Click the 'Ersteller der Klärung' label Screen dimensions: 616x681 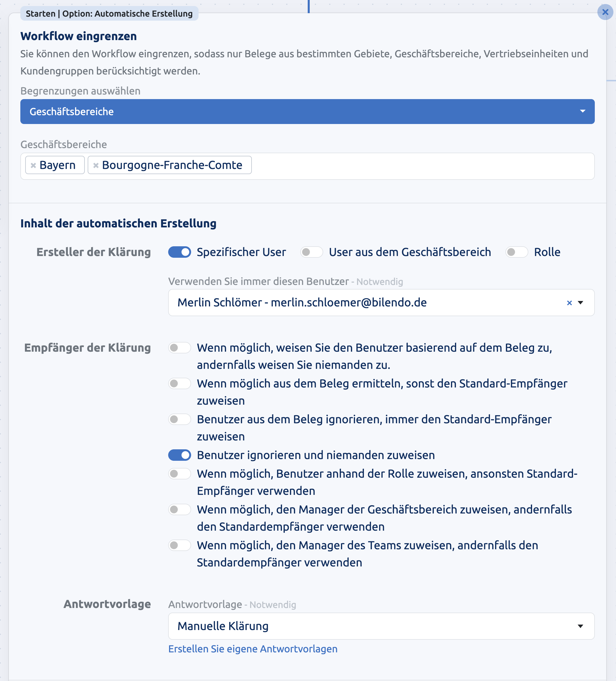pyautogui.click(x=94, y=252)
